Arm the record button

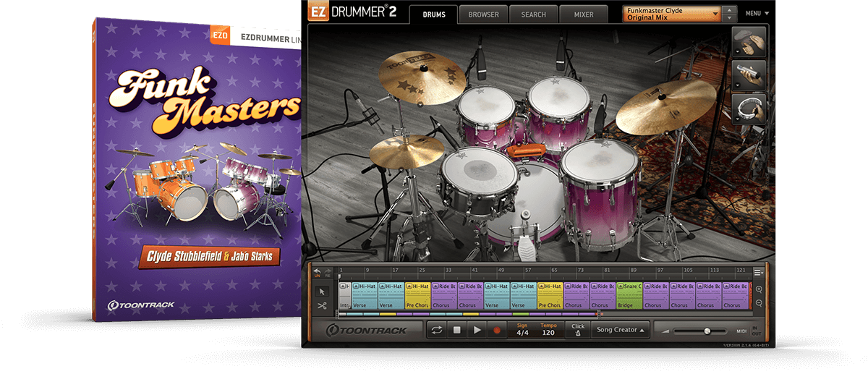coord(497,331)
